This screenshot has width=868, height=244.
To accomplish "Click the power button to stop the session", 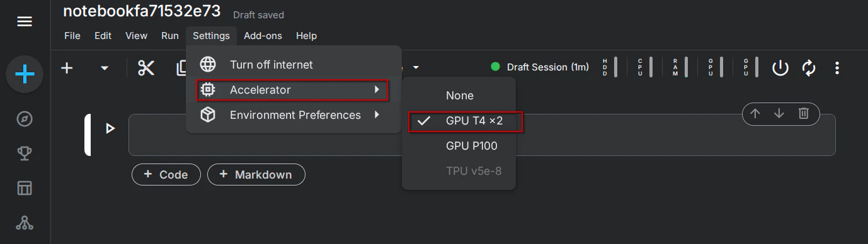I will tap(780, 68).
